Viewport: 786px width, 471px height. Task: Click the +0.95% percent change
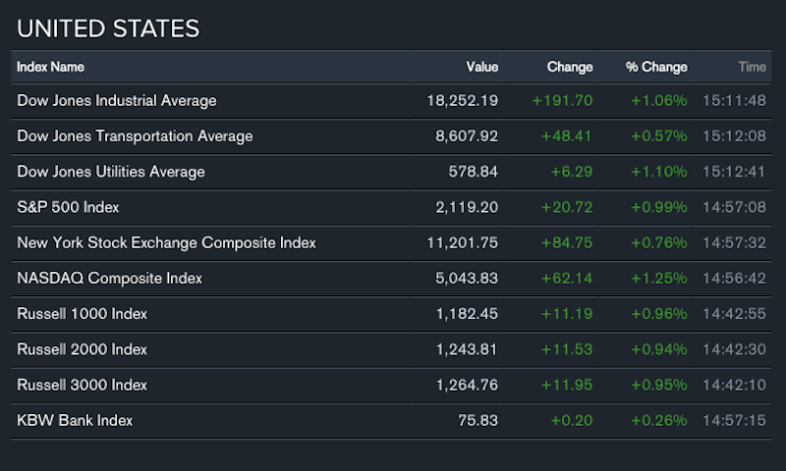coord(659,385)
